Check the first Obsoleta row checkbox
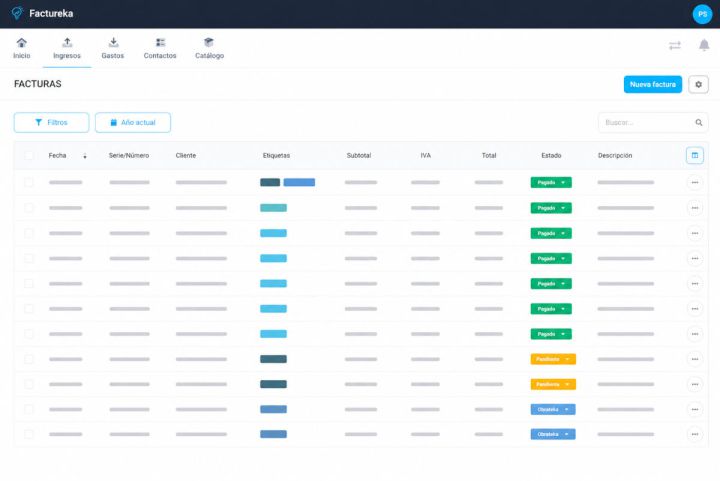Screen dimensions: 720x481 (x=29, y=409)
